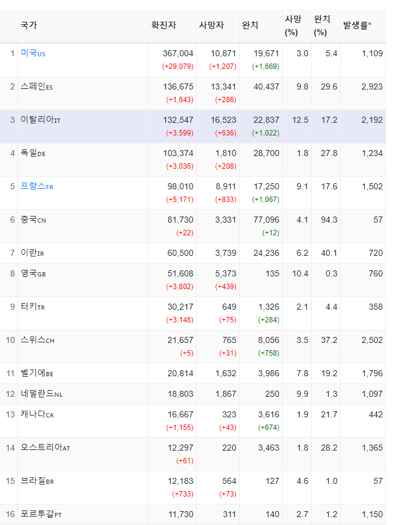Click US increase value (+29,079)

[177, 67]
